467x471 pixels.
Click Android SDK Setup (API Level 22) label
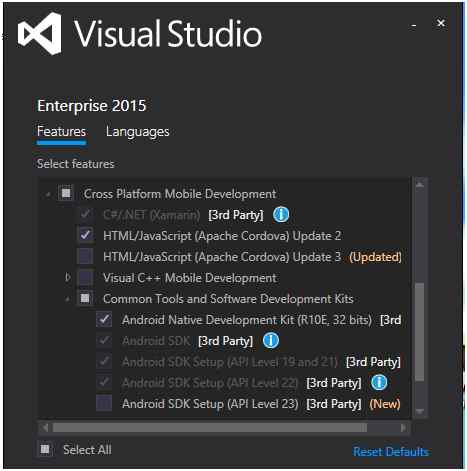click(210, 383)
